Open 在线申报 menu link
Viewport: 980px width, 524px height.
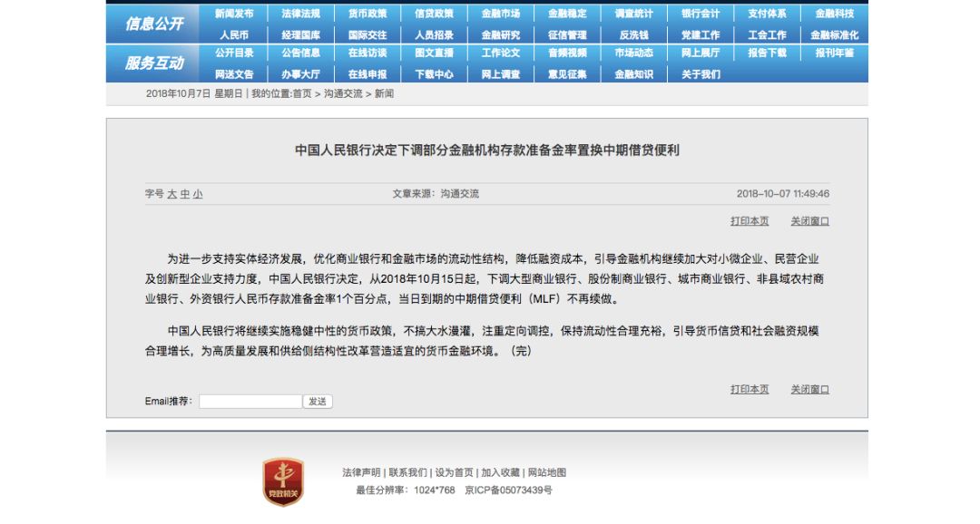click(367, 74)
